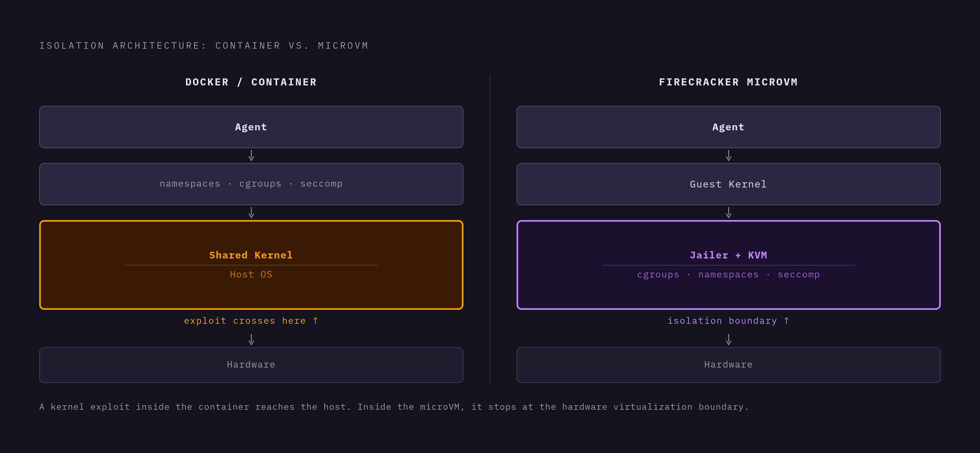Click the down arrow above the Docker Hardware box
The width and height of the screenshot is (980, 453).
click(x=251, y=340)
